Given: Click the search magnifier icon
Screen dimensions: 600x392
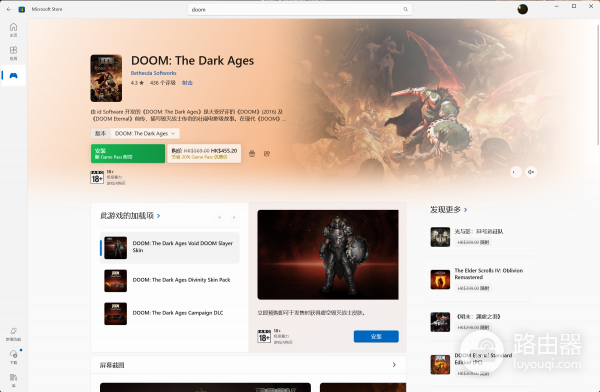Looking at the screenshot, I should tap(405, 9).
